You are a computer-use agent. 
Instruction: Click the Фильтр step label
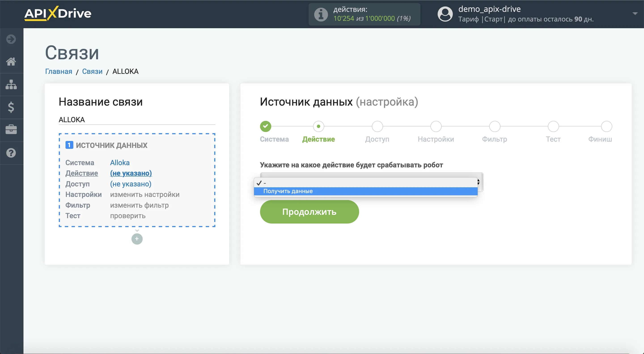[x=494, y=139]
